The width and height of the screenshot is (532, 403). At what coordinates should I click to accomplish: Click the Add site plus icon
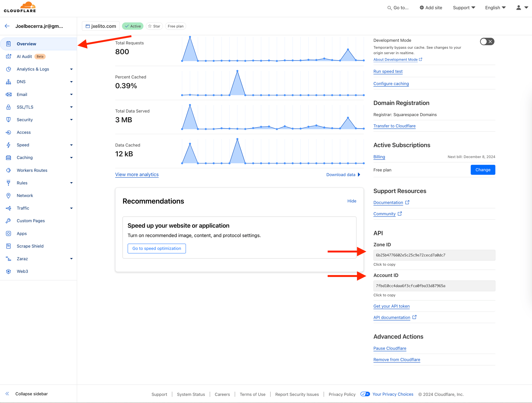point(422,7)
